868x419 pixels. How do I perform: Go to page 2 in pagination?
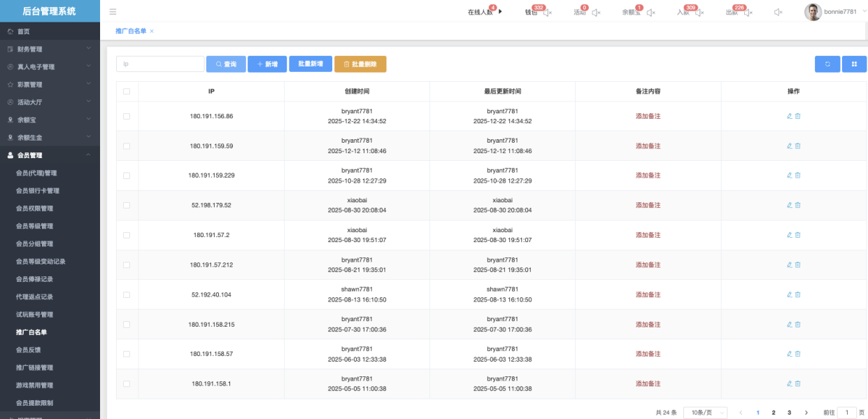point(774,413)
